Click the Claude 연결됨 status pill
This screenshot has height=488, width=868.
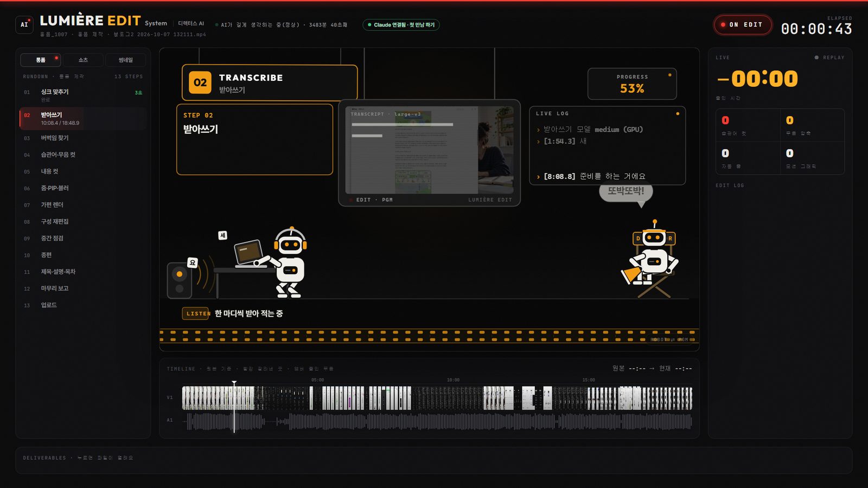(x=401, y=25)
